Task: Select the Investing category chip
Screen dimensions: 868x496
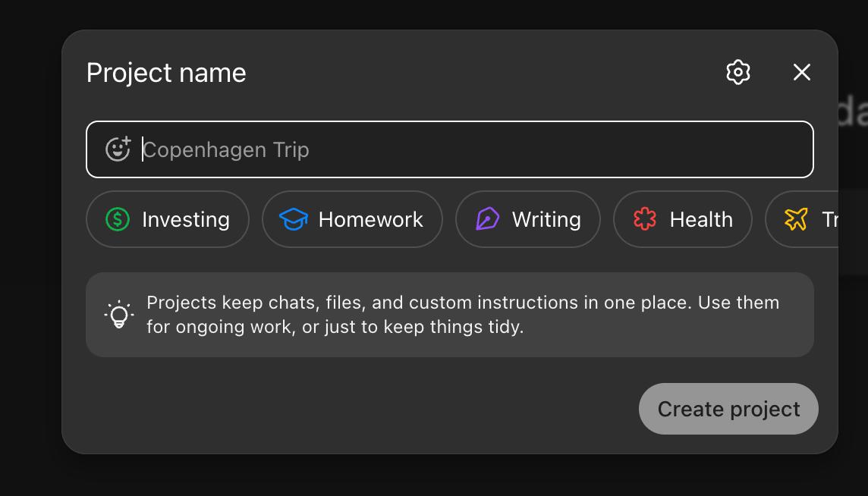Action: tap(168, 219)
